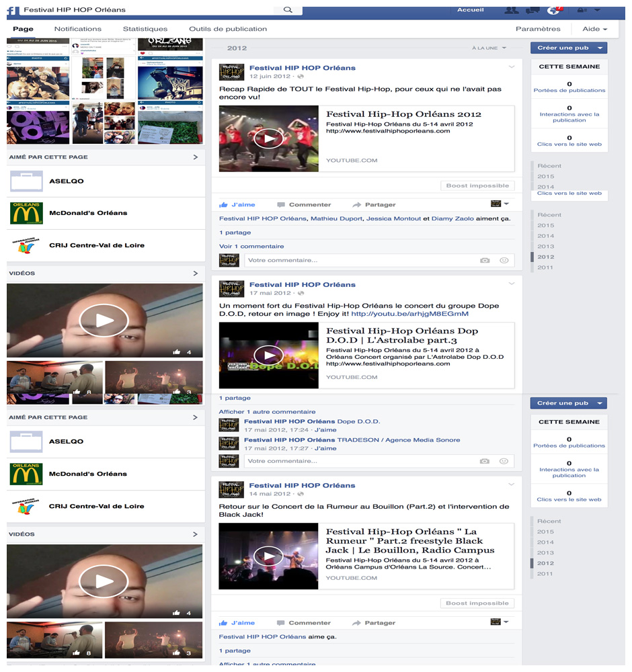Like the comment posted at 17:24

click(325, 430)
